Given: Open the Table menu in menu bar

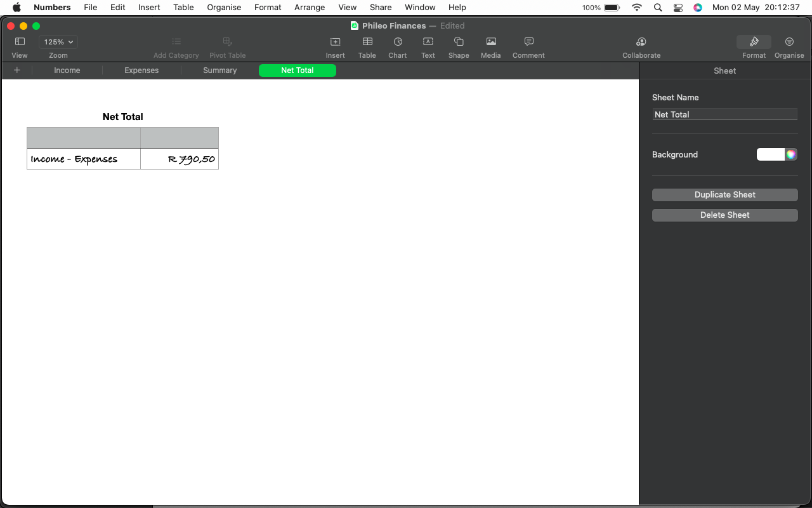Looking at the screenshot, I should click(183, 8).
